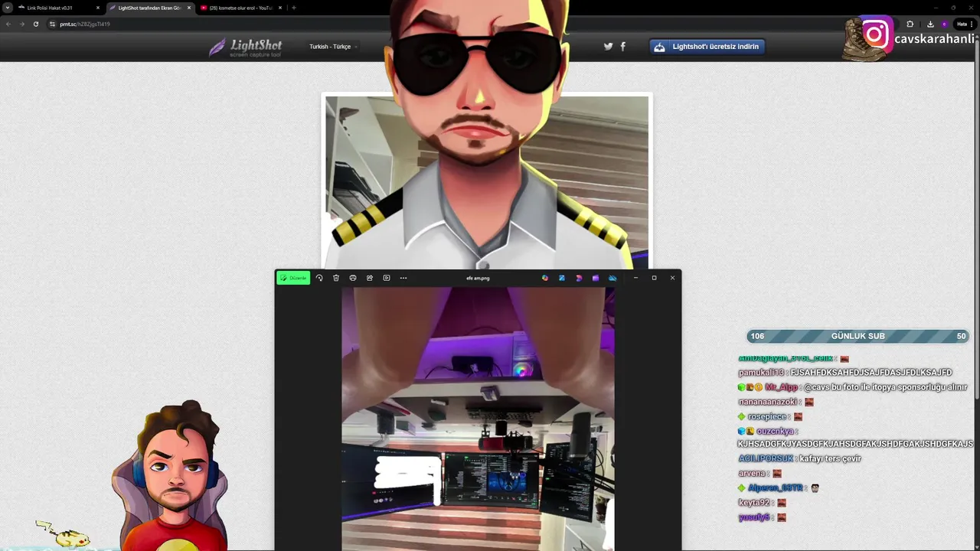Rotate the image in Photos viewer
This screenshot has height=551, width=980.
319,278
